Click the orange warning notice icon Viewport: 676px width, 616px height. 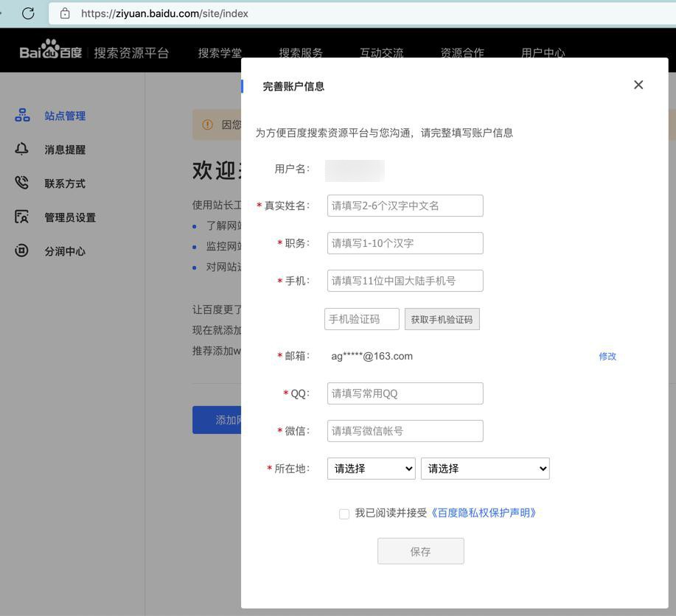207,125
